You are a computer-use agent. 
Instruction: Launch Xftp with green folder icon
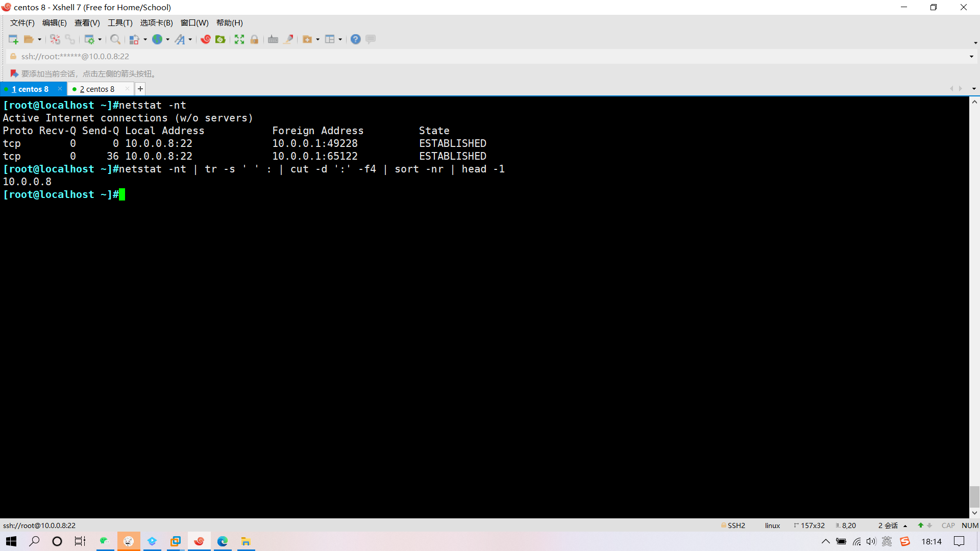coord(220,39)
